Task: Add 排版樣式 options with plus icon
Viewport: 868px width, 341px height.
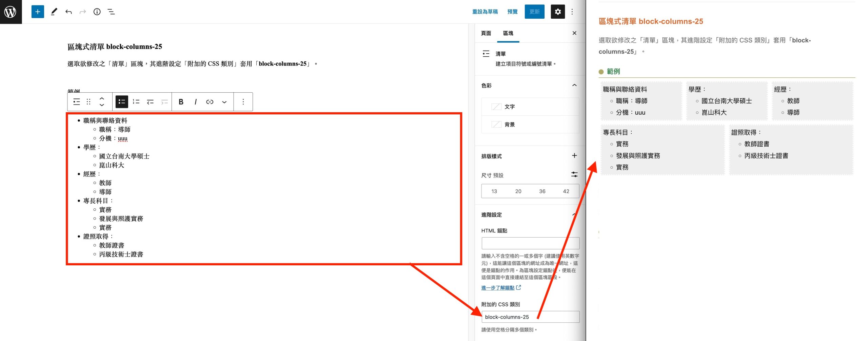Action: point(574,156)
